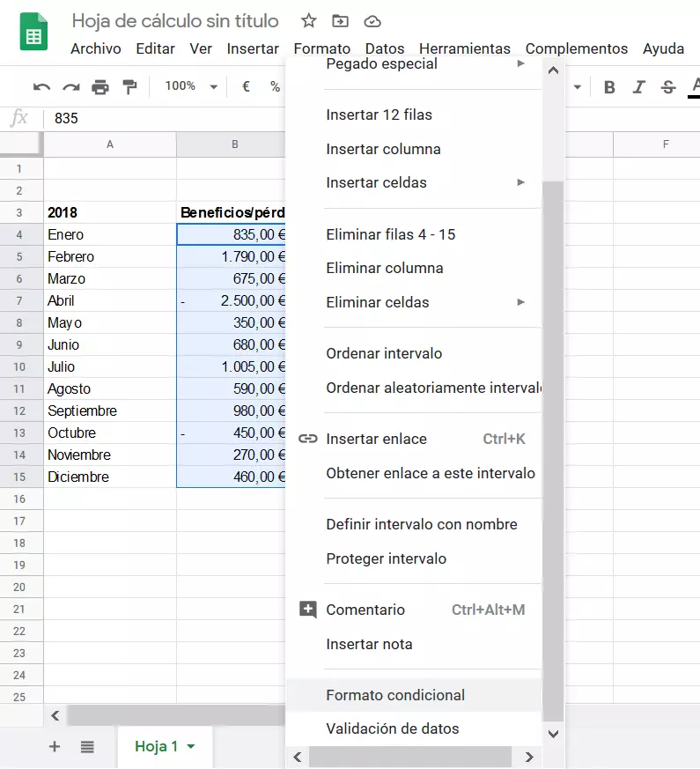Click the add sheet plus icon
The height and width of the screenshot is (769, 700).
(x=55, y=746)
